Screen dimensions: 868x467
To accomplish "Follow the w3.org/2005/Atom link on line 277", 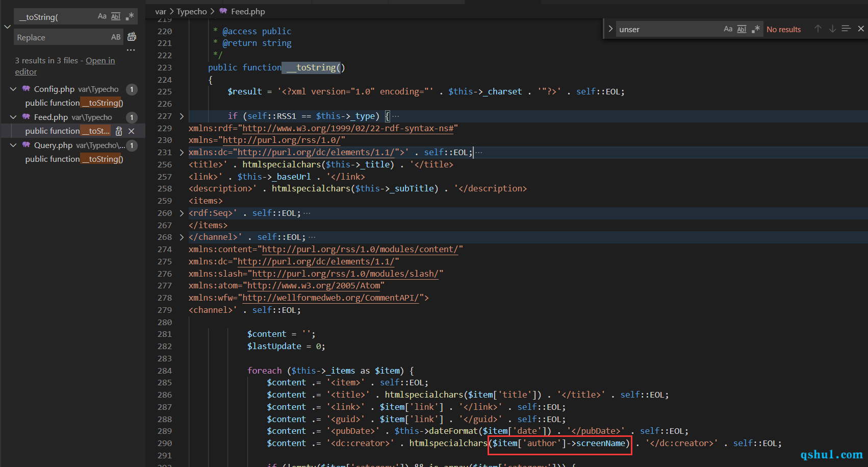I will click(314, 285).
